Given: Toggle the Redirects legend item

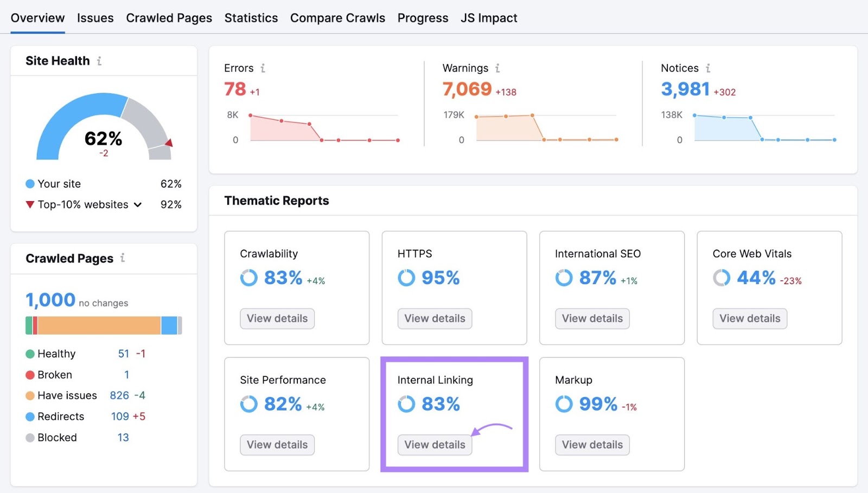Looking at the screenshot, I should tap(61, 417).
